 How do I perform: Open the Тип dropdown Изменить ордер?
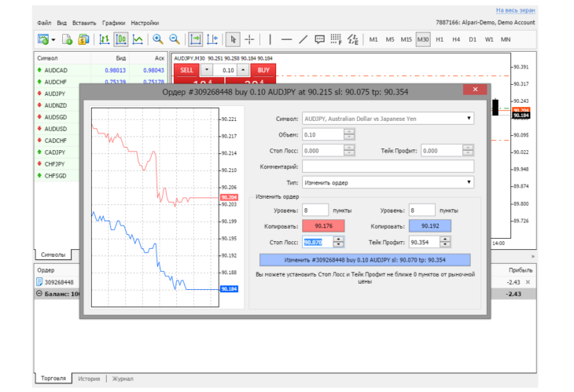(x=388, y=182)
